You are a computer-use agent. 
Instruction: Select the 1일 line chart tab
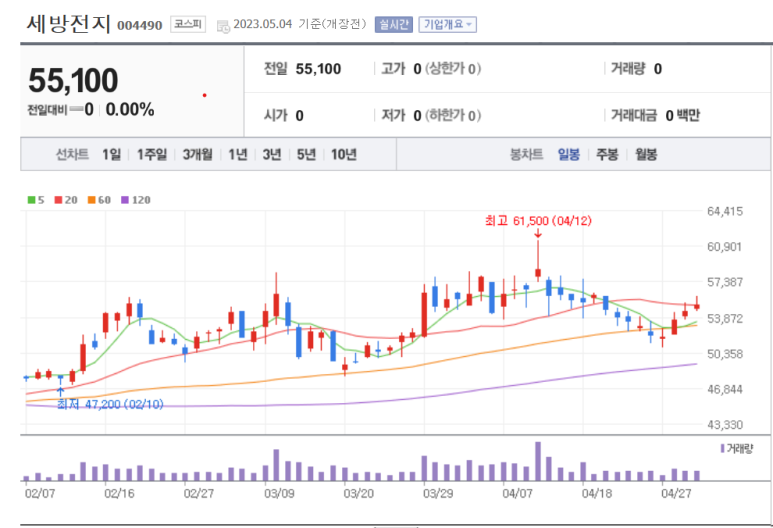click(x=111, y=155)
